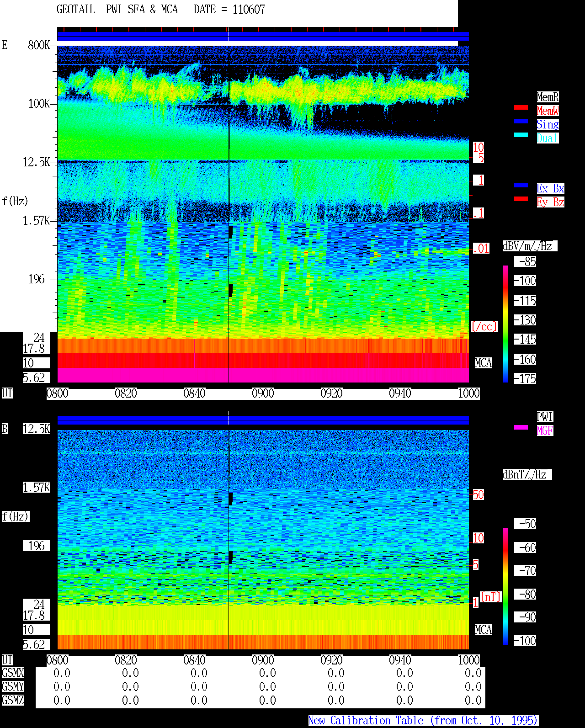
Task: Click the GSMX row label
Action: pos(13,673)
